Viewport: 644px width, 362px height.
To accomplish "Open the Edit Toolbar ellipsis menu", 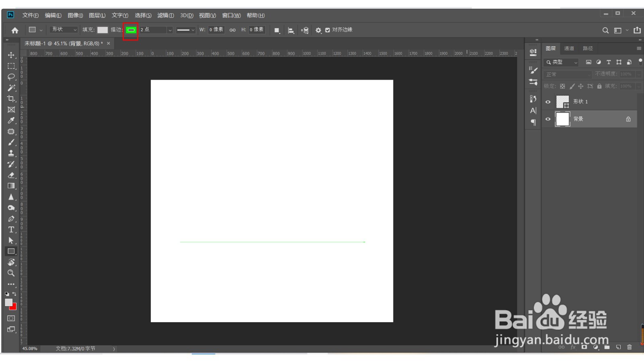I will 11,284.
